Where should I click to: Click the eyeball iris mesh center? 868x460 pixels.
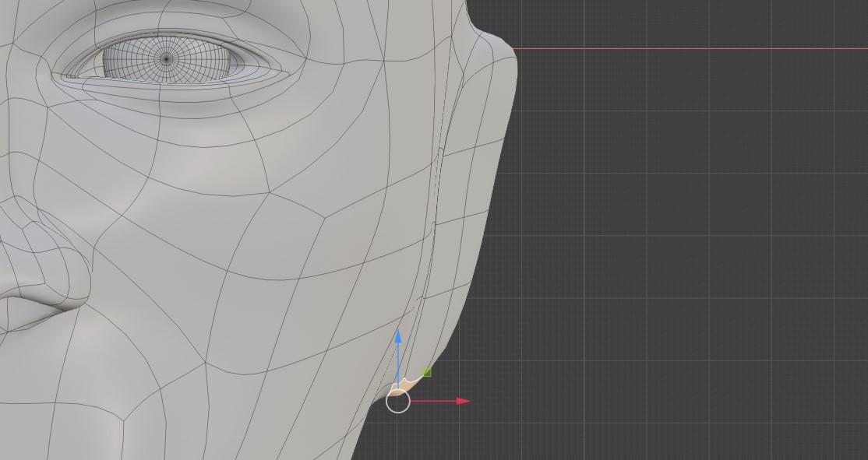(167, 58)
